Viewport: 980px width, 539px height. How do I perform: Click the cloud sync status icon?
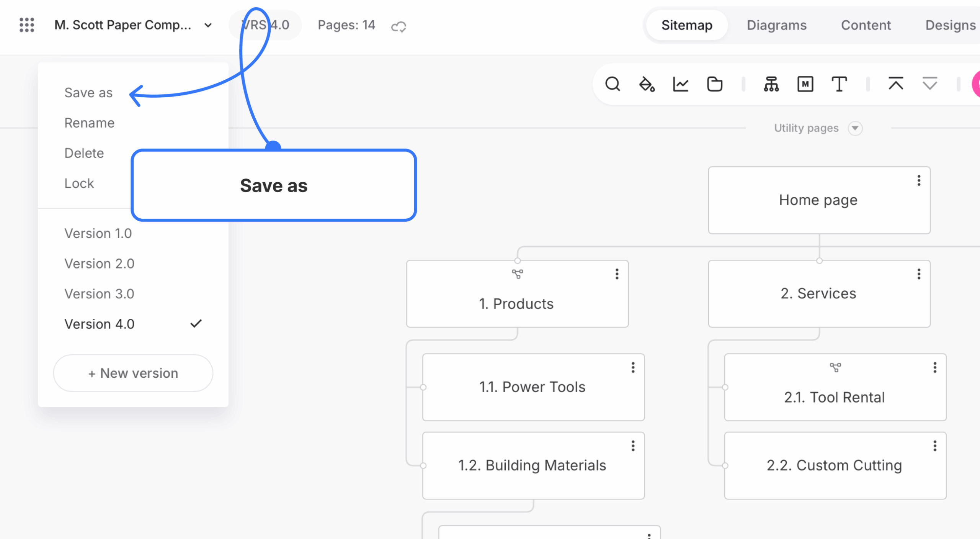(399, 26)
